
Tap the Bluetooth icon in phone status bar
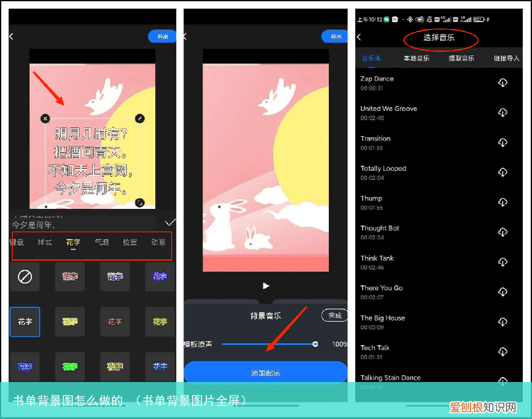[x=410, y=19]
